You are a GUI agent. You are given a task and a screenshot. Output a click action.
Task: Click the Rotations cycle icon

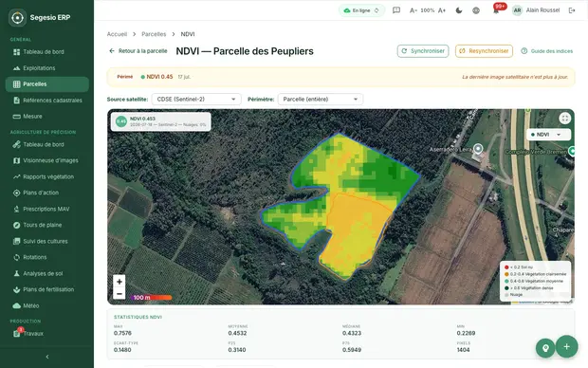point(16,257)
